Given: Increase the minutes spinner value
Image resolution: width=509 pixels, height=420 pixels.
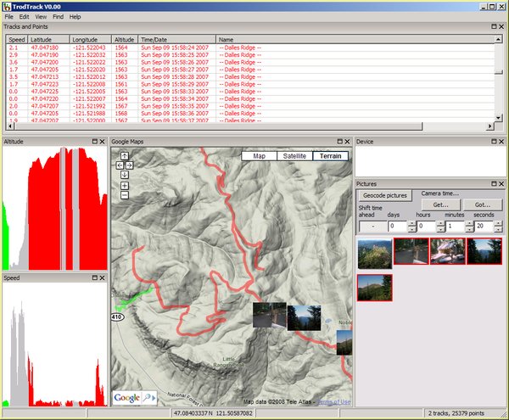Looking at the screenshot, I should (468, 224).
